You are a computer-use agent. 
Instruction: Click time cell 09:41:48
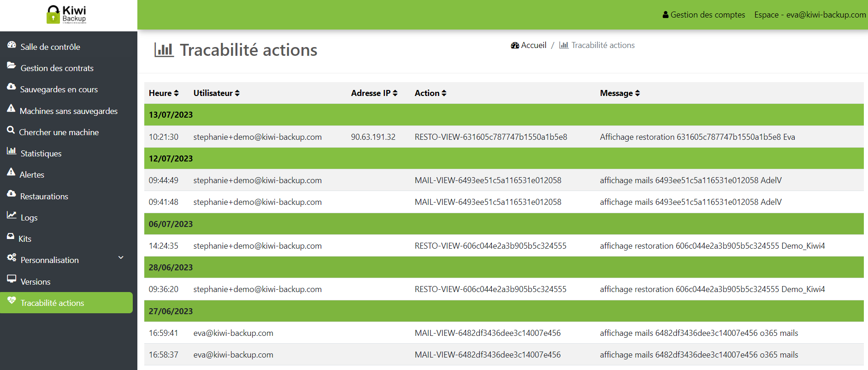[x=164, y=202]
